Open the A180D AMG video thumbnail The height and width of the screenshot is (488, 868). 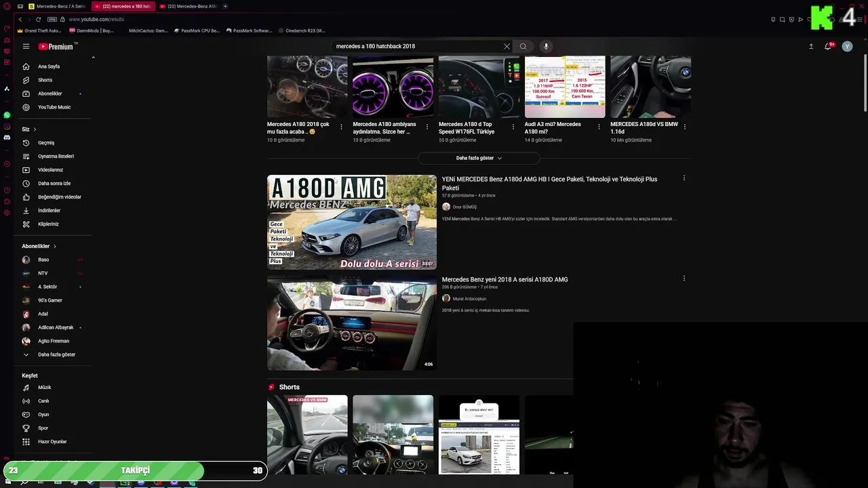click(352, 222)
